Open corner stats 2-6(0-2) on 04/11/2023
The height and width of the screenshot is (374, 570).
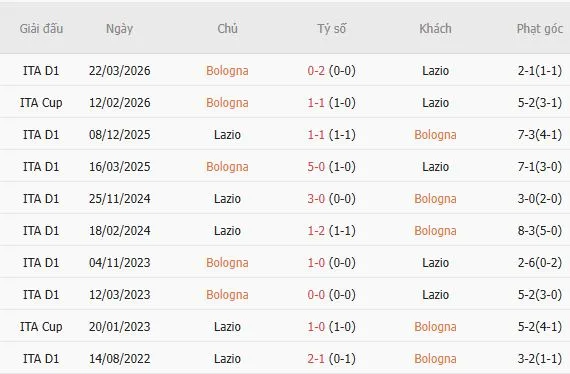coord(539,262)
